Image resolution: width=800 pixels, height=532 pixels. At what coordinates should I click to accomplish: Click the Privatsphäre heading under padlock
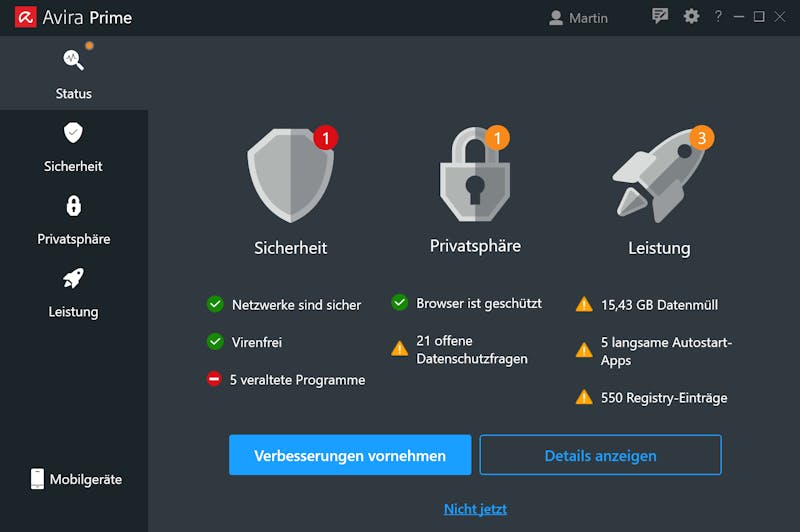(x=475, y=246)
